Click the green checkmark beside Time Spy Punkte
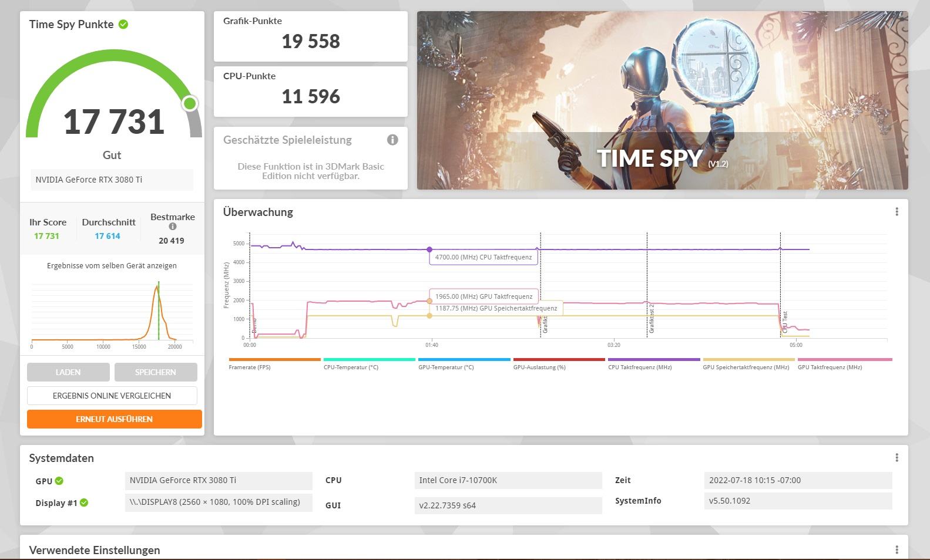930x560 pixels. pyautogui.click(x=123, y=24)
